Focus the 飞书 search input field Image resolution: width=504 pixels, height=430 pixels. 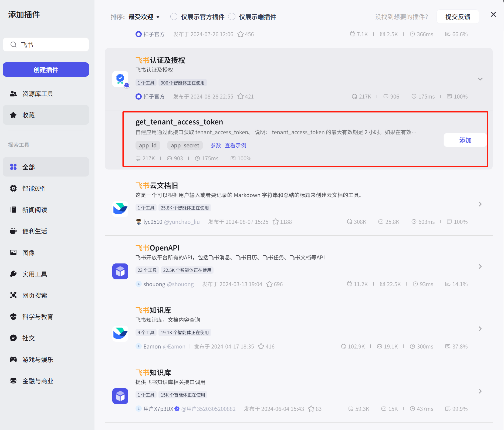tap(46, 45)
